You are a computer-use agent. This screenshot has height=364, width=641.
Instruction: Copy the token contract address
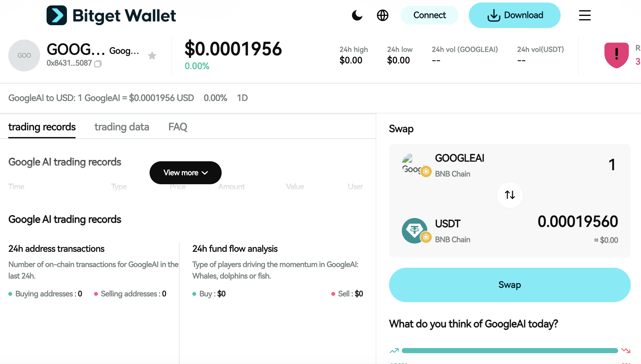tap(98, 64)
